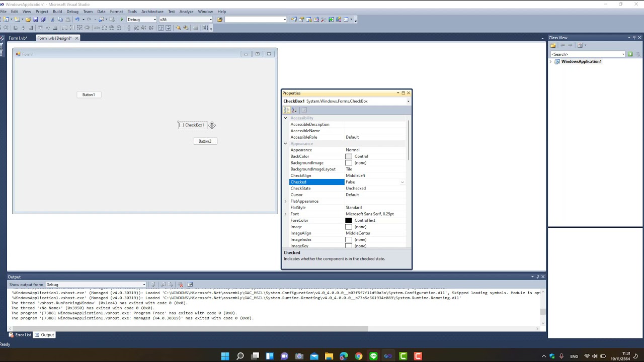Click BackColor swatch in Properties

tap(349, 156)
